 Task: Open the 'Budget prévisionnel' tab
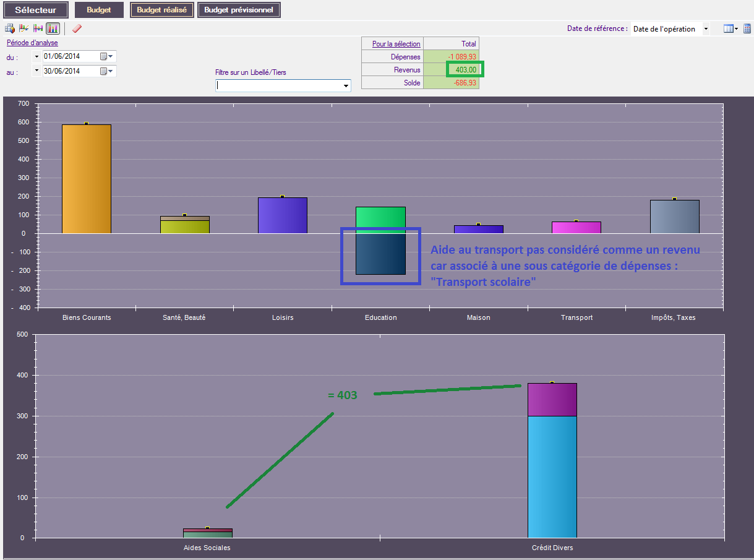239,10
